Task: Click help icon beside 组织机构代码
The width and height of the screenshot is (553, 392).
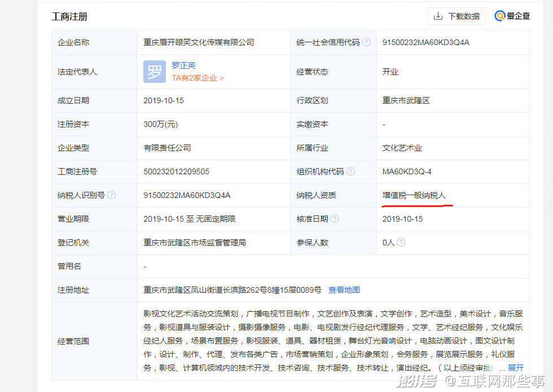Action: 350,171
